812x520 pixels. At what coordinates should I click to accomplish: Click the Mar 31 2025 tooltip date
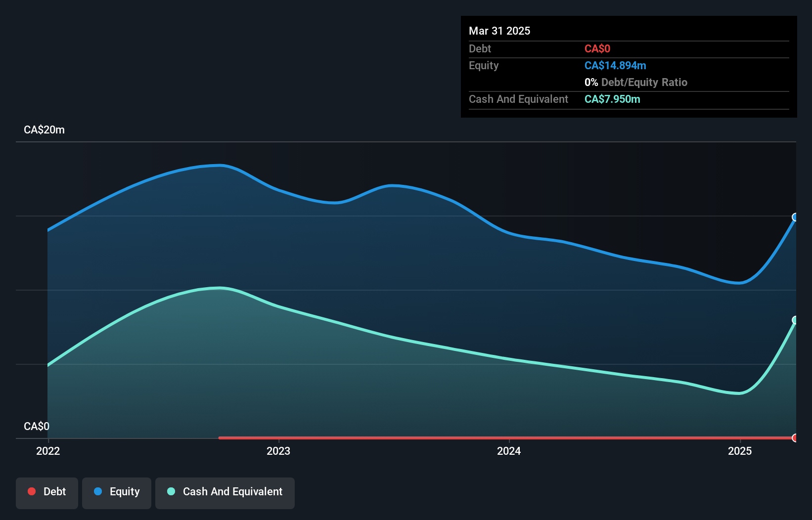(499, 31)
